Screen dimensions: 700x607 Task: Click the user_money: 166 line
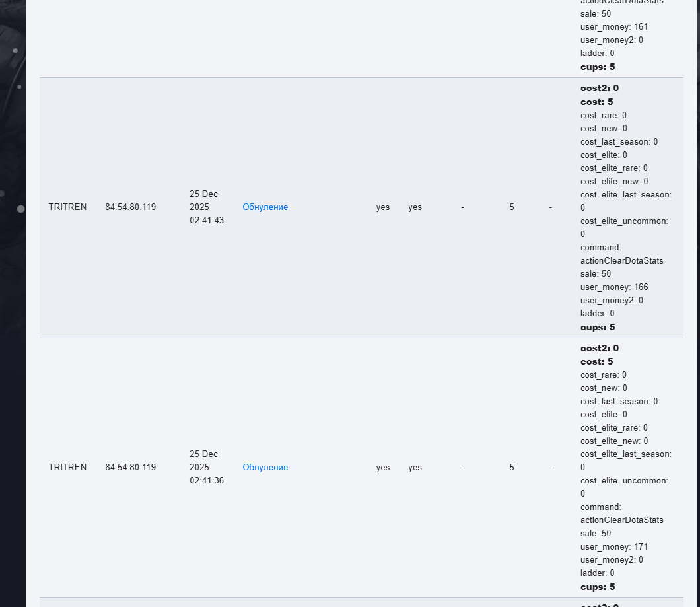(x=614, y=287)
